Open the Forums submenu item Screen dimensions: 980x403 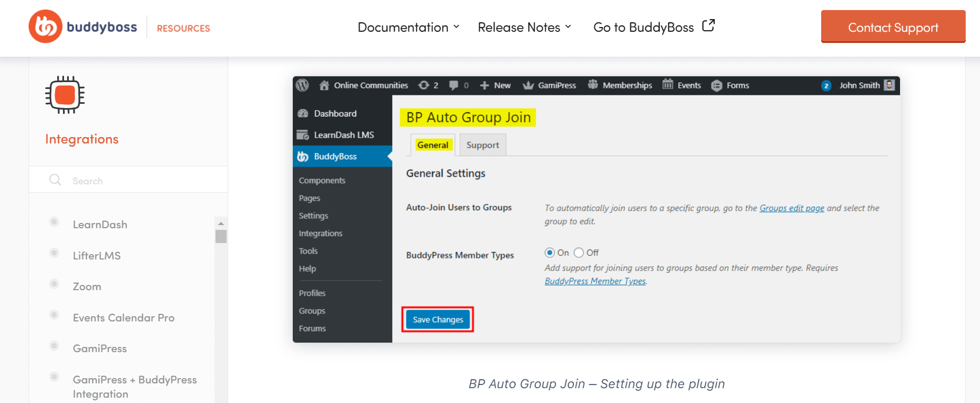(x=312, y=328)
